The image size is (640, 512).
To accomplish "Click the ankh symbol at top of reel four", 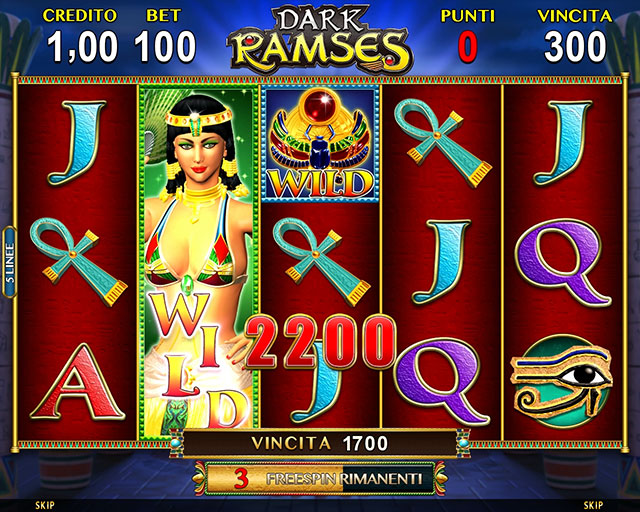I will (x=442, y=142).
